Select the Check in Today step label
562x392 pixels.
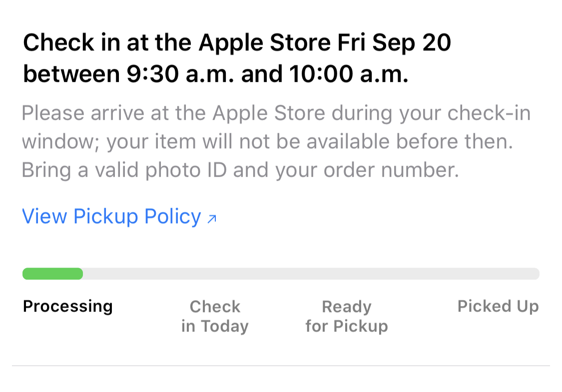(215, 316)
